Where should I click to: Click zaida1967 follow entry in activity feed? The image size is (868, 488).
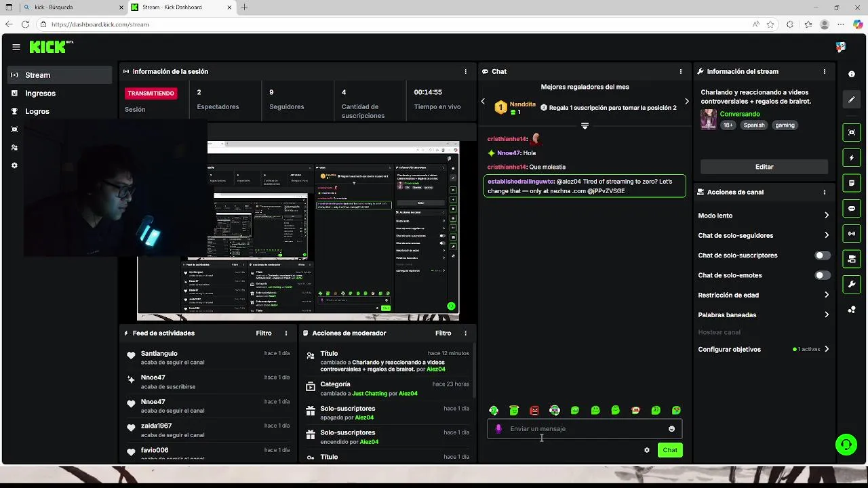pyautogui.click(x=208, y=430)
